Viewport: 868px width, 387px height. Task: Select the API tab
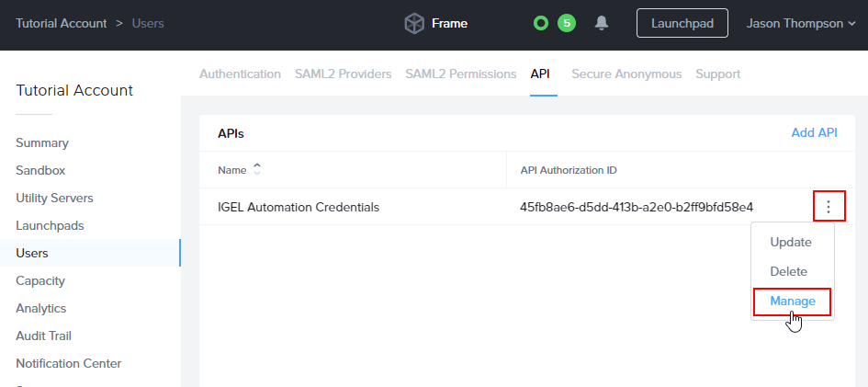click(x=540, y=74)
